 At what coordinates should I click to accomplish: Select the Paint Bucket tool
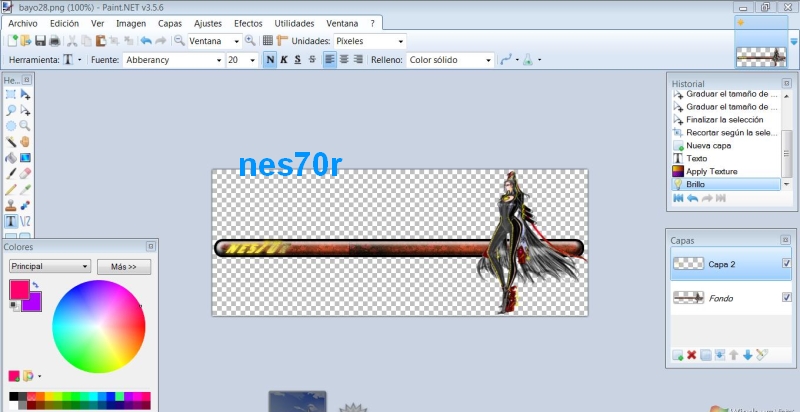click(x=11, y=158)
